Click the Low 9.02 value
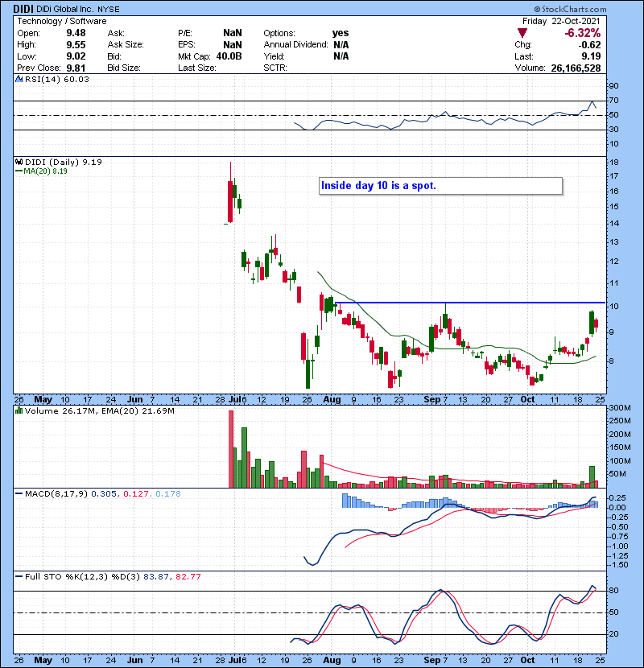 tap(76, 56)
